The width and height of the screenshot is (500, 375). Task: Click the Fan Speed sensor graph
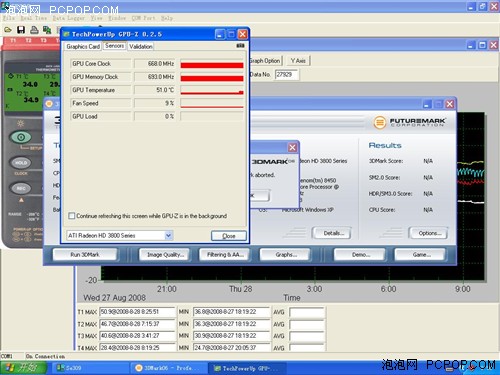click(x=212, y=103)
